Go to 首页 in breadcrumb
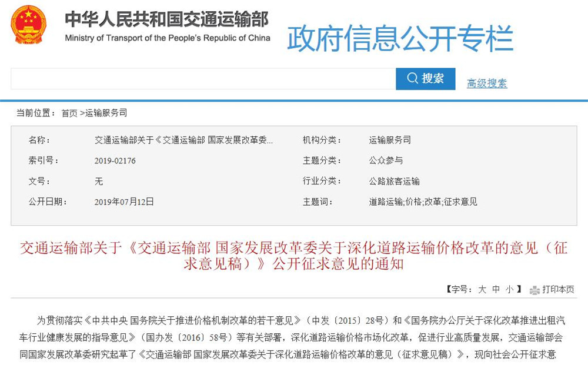The width and height of the screenshot is (588, 365). [x=69, y=113]
